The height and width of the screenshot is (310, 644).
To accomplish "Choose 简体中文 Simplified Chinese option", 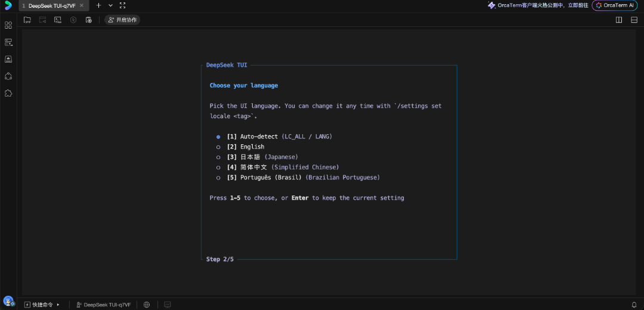I will tap(278, 167).
